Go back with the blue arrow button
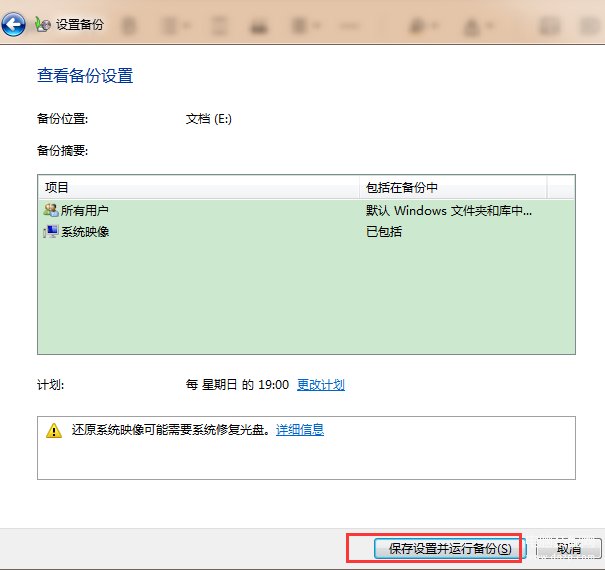605x570 pixels. click(13, 25)
